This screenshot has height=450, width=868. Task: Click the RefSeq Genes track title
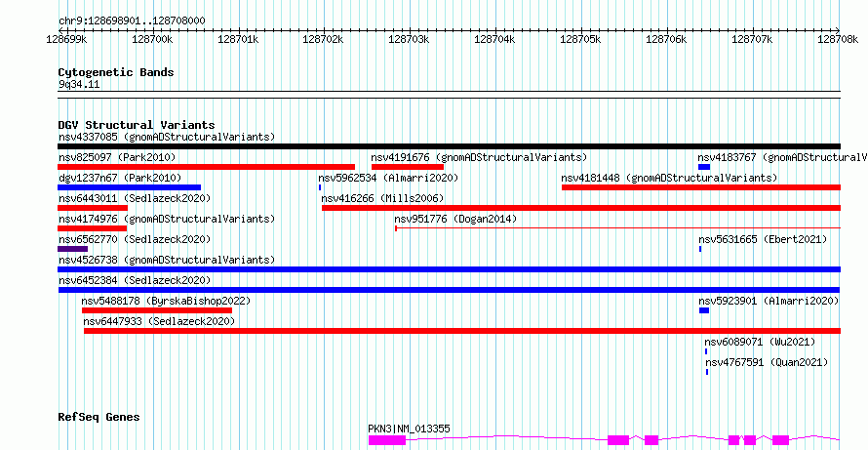pyautogui.click(x=99, y=417)
